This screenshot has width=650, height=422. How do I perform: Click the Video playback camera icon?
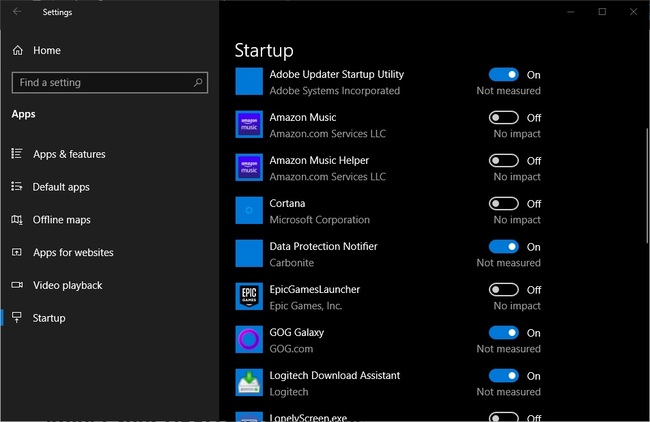17,285
